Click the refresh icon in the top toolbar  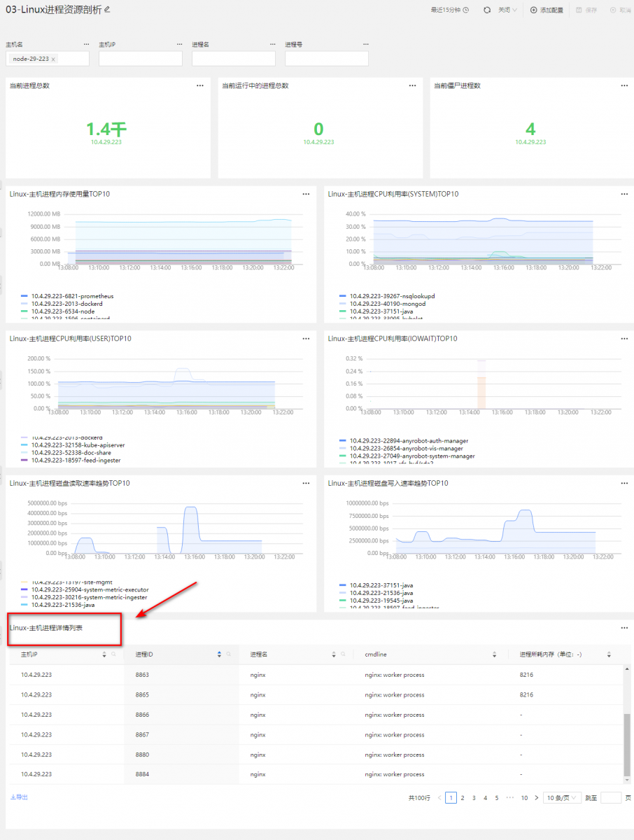point(487,10)
